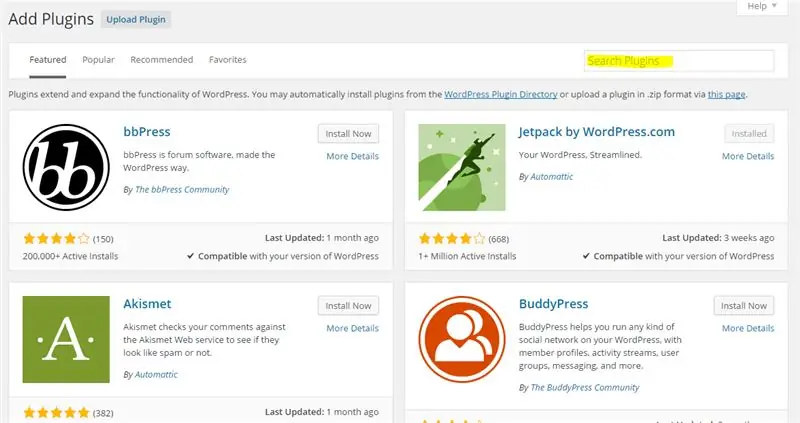Switch to the Recommended tab
800x423 pixels.
[x=162, y=60]
